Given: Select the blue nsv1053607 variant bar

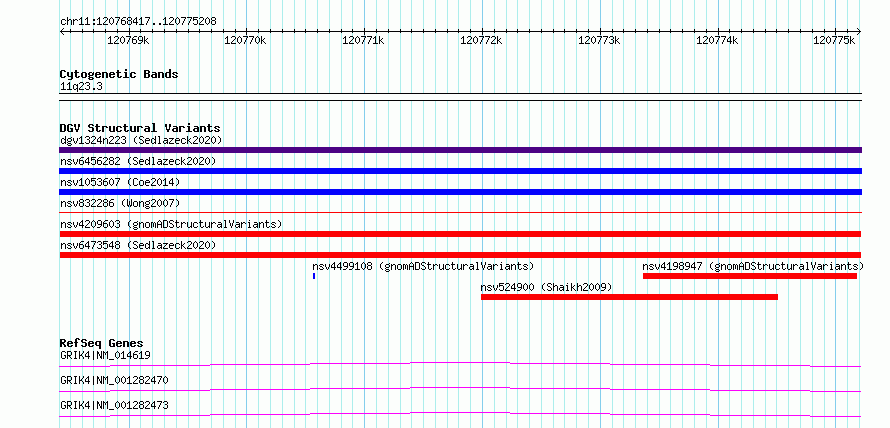Looking at the screenshot, I should [460, 192].
